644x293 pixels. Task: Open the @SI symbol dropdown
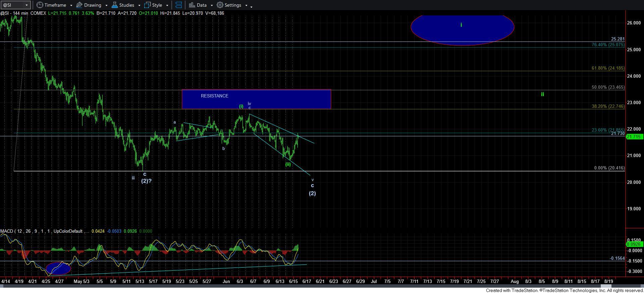point(16,5)
